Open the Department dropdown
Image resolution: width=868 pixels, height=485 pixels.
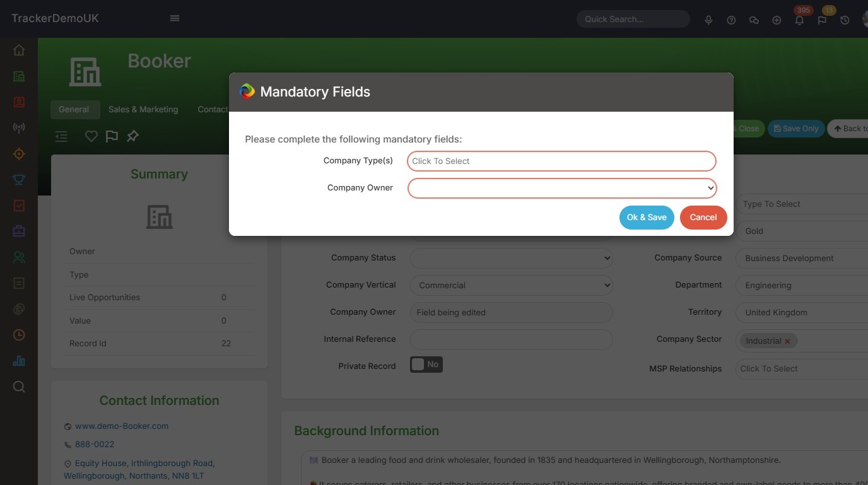tap(802, 285)
